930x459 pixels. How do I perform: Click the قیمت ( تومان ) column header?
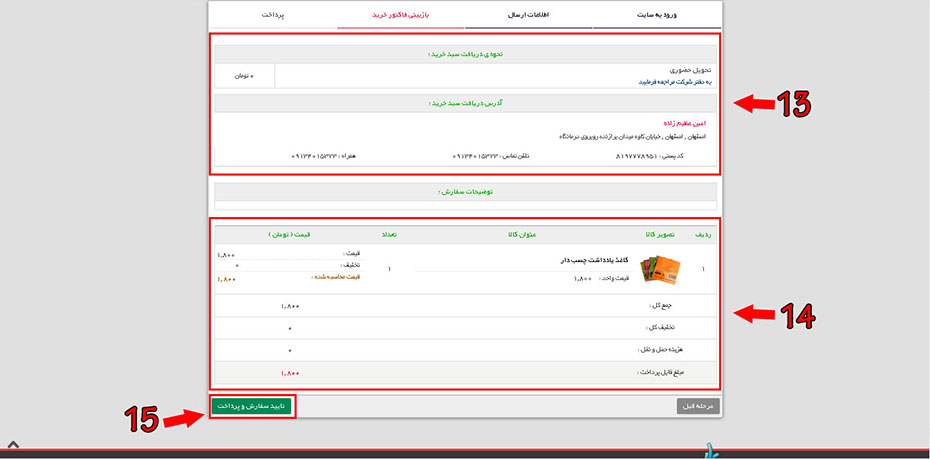coord(289,234)
